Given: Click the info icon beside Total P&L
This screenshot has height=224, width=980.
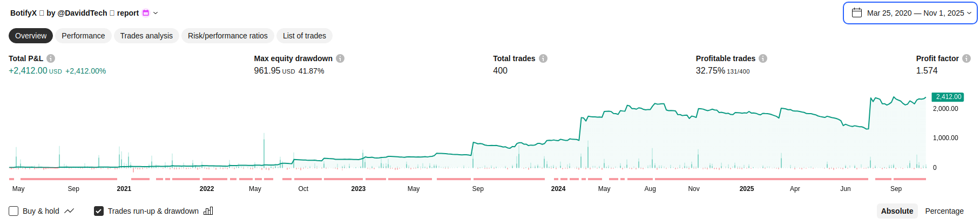Looking at the screenshot, I should 51,58.
